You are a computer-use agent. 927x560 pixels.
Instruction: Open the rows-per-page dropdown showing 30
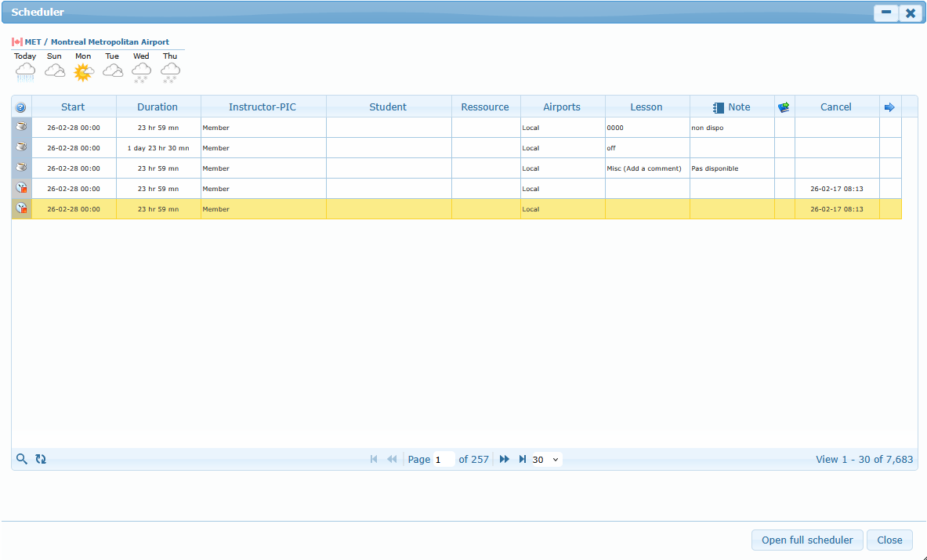click(x=546, y=460)
